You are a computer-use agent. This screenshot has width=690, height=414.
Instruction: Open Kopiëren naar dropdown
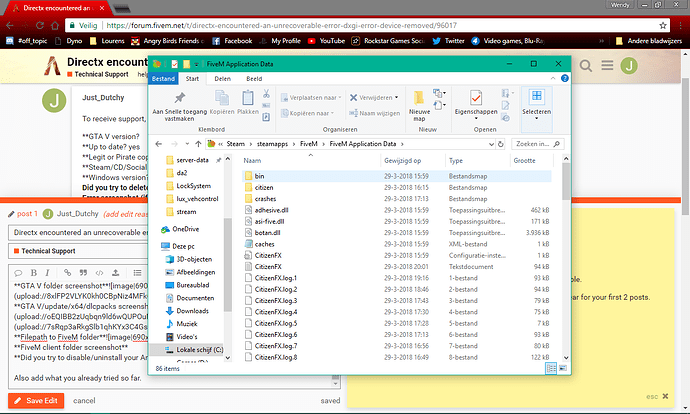[308, 113]
